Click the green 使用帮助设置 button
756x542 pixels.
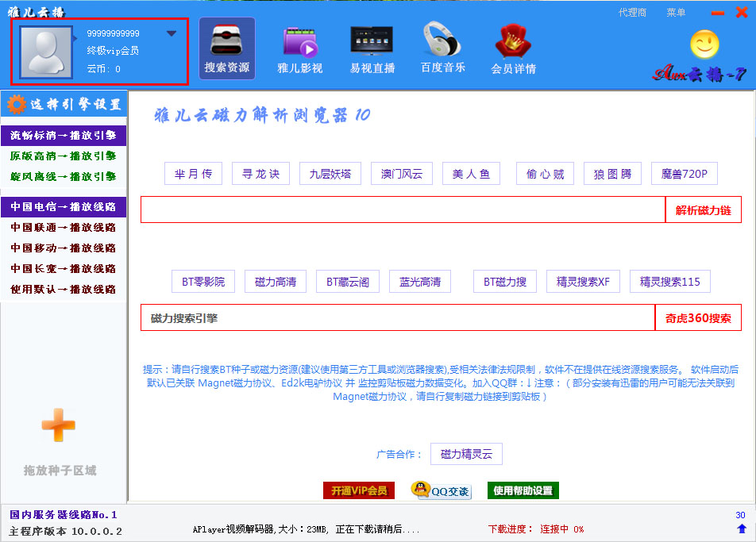coord(523,490)
